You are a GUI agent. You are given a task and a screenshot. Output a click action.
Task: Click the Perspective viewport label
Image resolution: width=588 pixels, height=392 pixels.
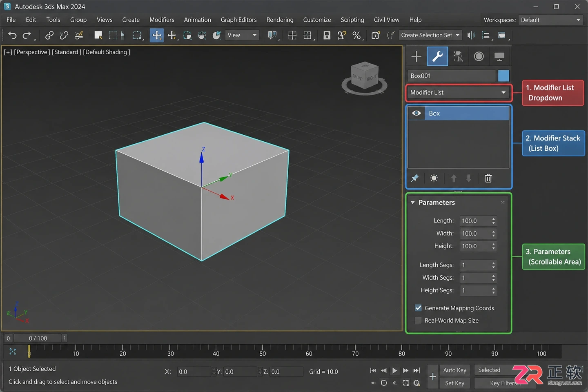click(32, 52)
